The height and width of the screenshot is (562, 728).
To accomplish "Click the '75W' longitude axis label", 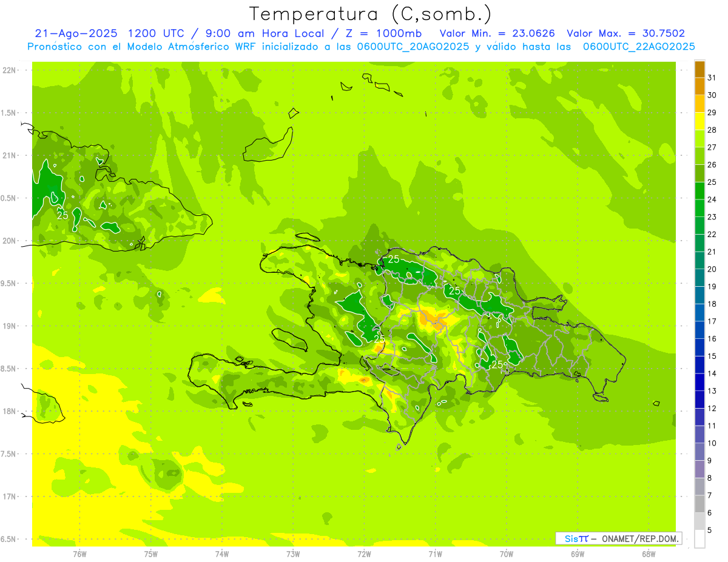I will click(x=151, y=554).
